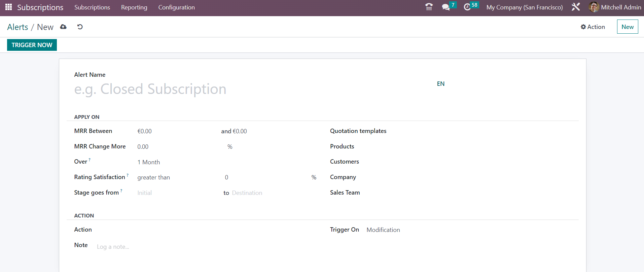Click the Stage goes from help mark
644x272 pixels.
click(121, 191)
